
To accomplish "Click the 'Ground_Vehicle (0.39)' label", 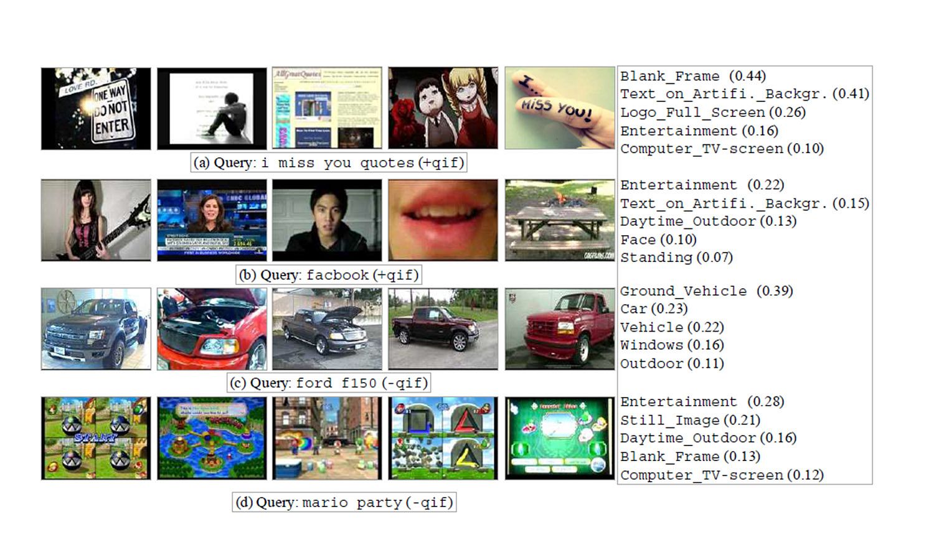I will [x=707, y=291].
